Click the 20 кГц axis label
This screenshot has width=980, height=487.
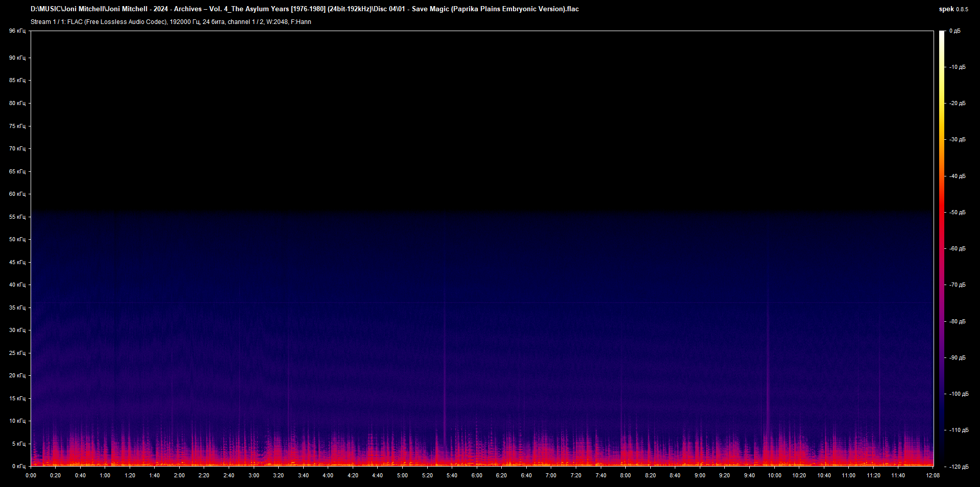[17, 375]
